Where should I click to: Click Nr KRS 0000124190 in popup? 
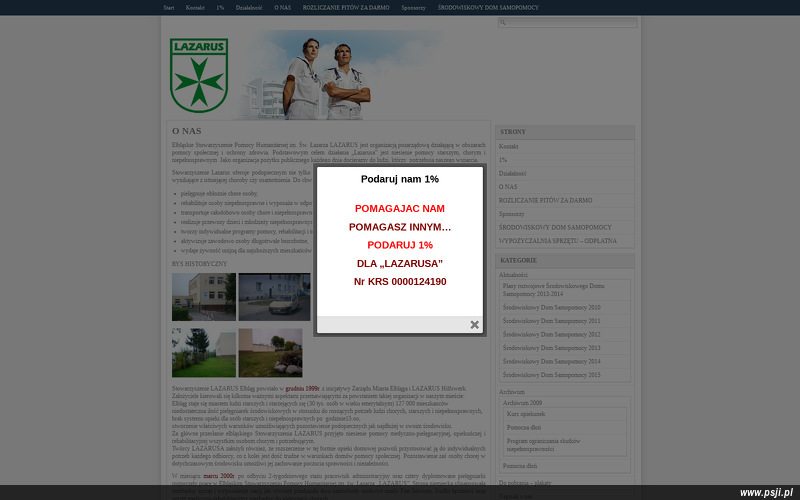[400, 282]
